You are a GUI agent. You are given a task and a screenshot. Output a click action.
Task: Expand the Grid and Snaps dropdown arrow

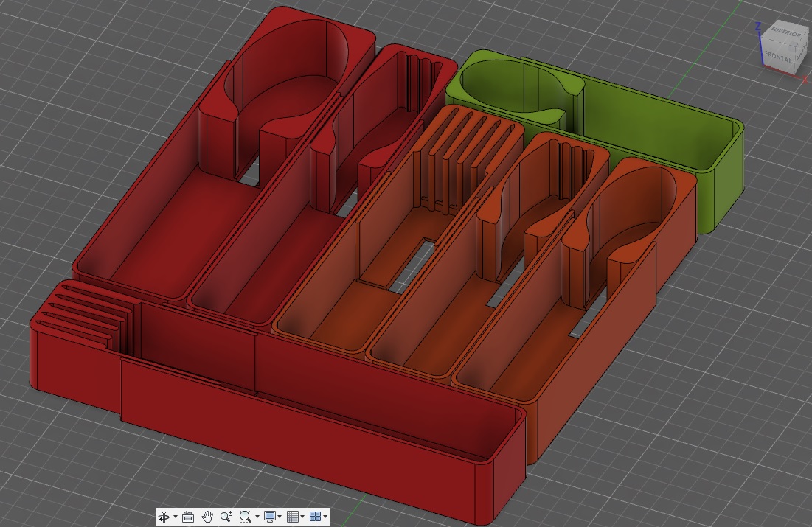302,517
